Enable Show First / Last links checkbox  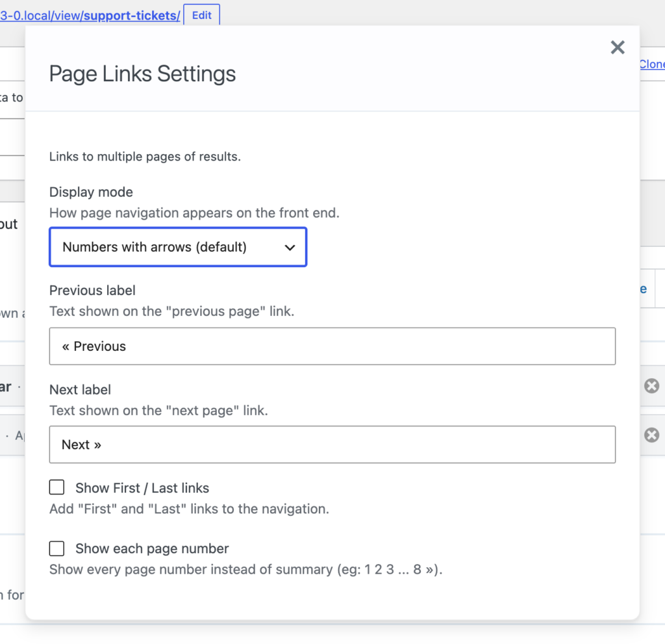(57, 487)
